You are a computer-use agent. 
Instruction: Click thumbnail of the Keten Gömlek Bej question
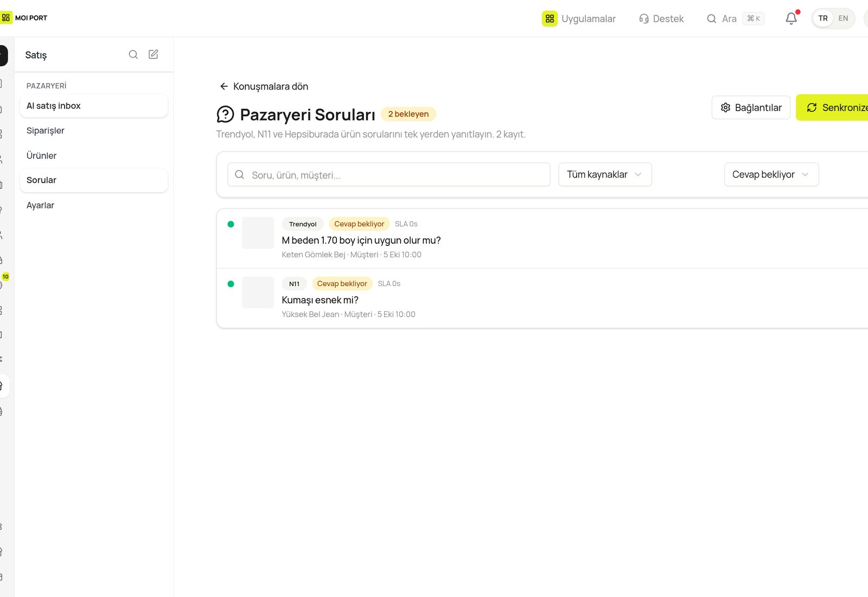[x=258, y=233]
